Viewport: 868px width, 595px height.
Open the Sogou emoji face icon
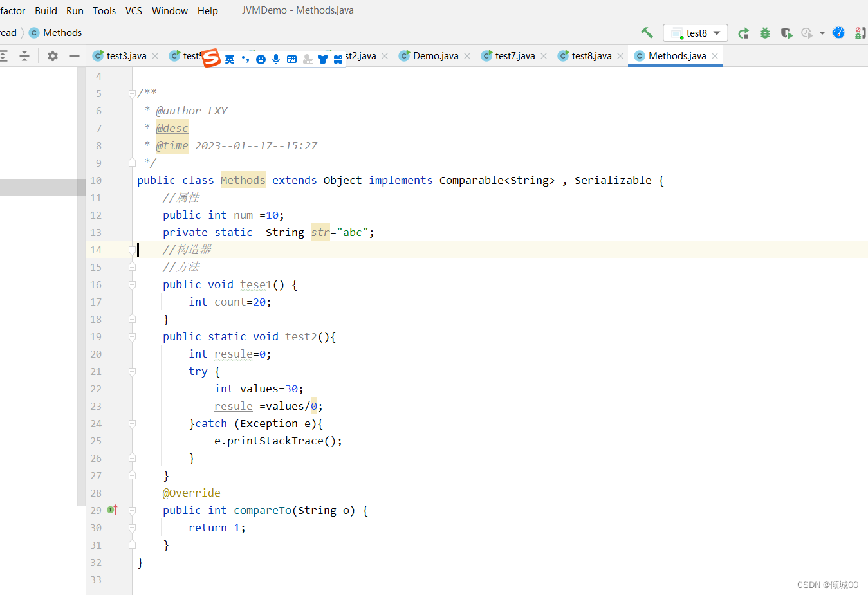[261, 59]
